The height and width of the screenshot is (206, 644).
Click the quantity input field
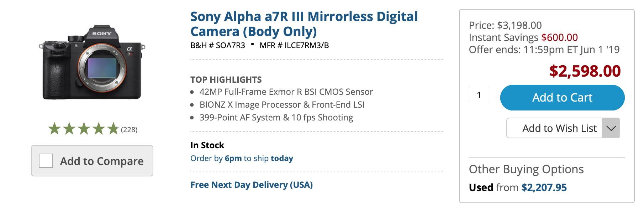coord(479,94)
